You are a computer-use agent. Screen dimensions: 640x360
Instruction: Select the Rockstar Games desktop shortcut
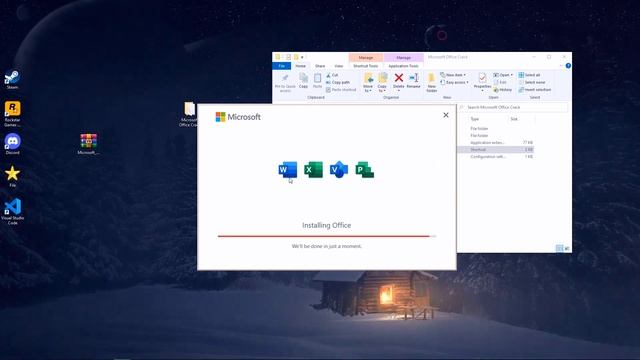click(12, 114)
